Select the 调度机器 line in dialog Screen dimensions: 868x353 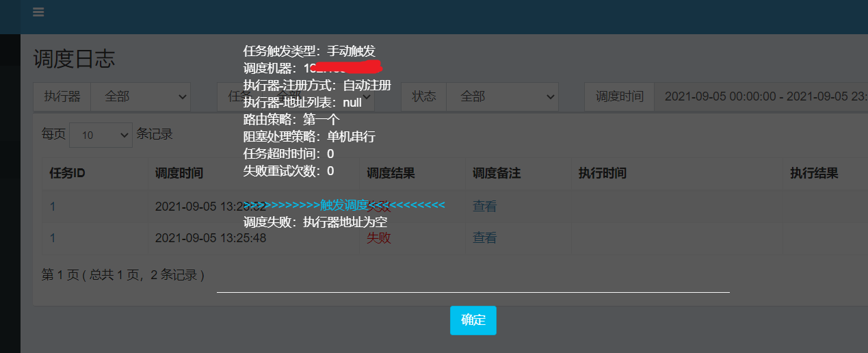313,68
